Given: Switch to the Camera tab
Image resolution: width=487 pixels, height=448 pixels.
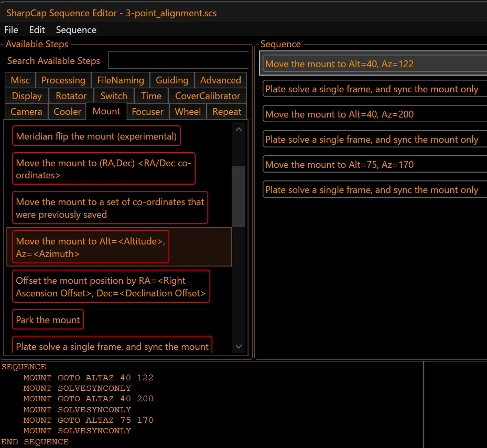Looking at the screenshot, I should (x=26, y=112).
